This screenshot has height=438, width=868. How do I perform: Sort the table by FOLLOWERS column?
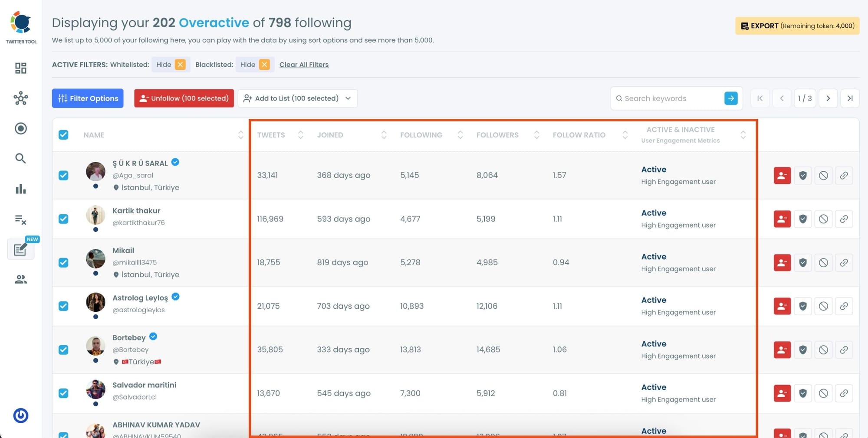[x=537, y=135]
